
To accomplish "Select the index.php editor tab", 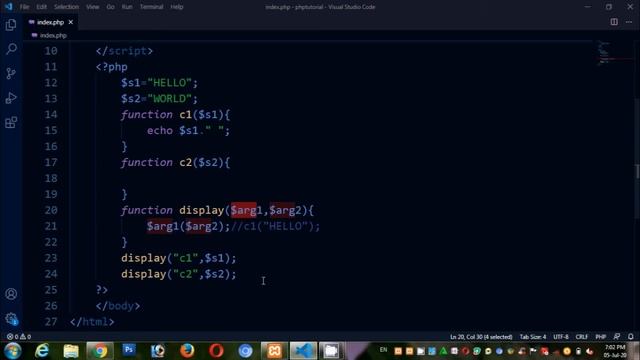I will click(51, 22).
